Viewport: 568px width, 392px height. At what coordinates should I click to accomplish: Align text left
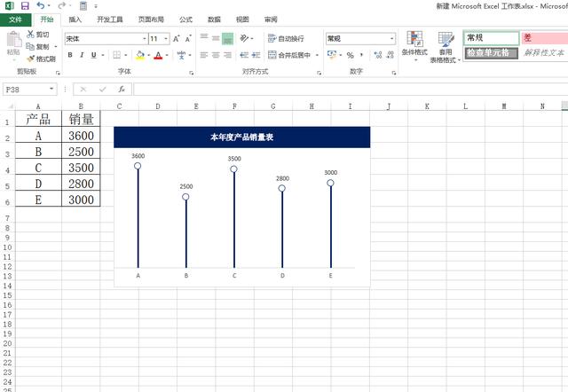pos(204,55)
